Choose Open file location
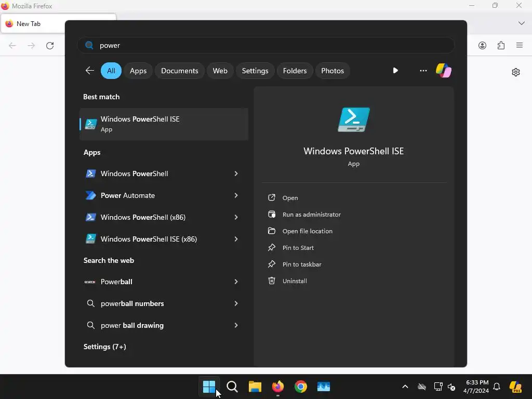 click(x=308, y=231)
